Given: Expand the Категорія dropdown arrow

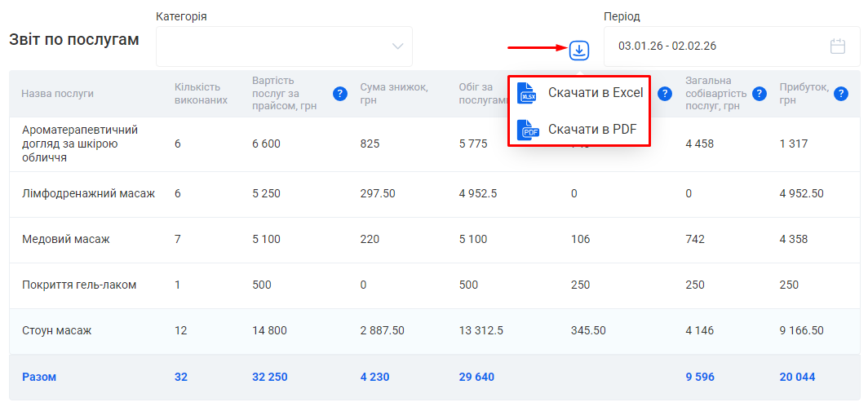Looking at the screenshot, I should pyautogui.click(x=397, y=46).
